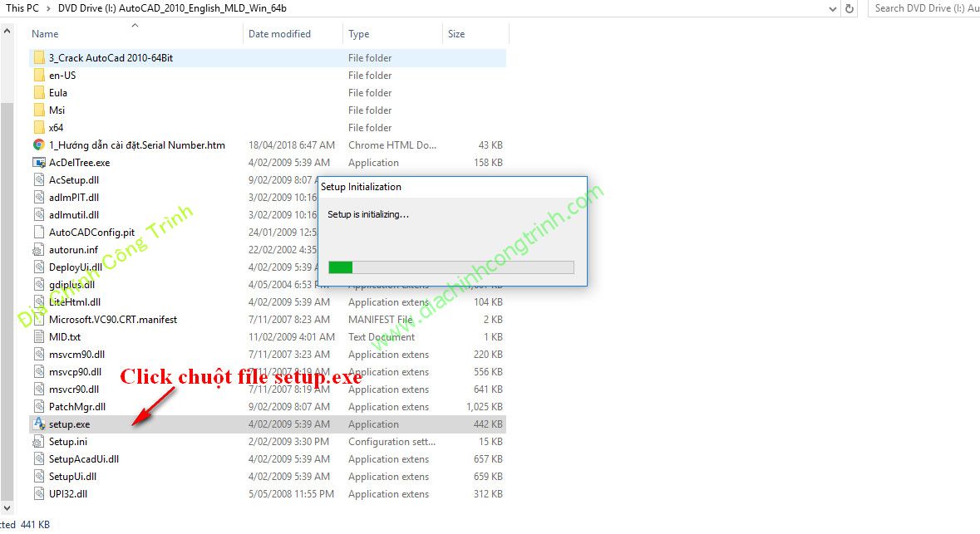Click the Setup Initialization dialog title
The image size is (980, 534).
[x=361, y=187]
